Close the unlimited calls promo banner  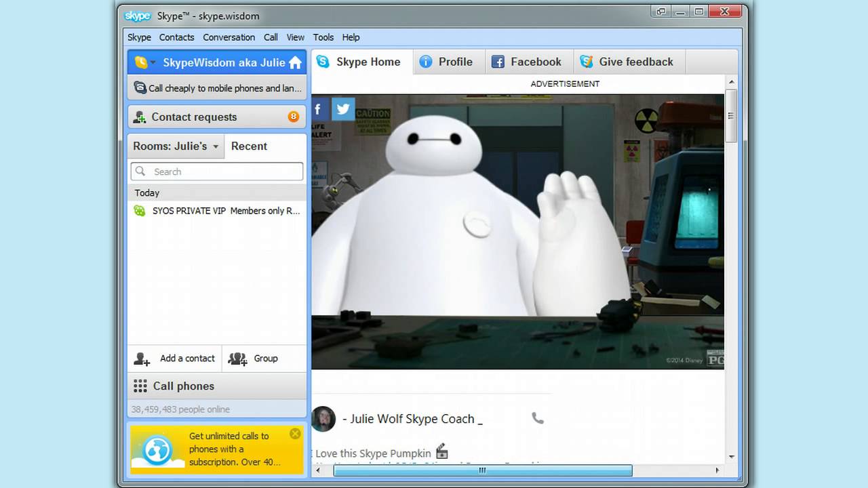click(295, 434)
